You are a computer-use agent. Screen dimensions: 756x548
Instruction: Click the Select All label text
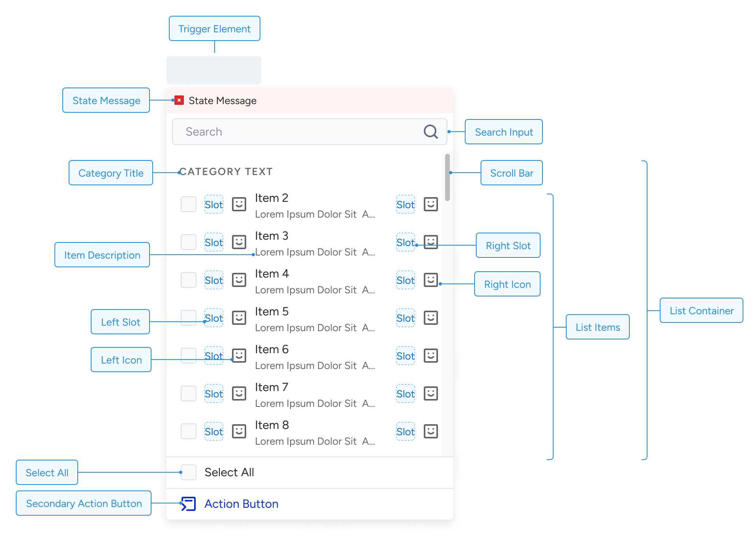[229, 472]
